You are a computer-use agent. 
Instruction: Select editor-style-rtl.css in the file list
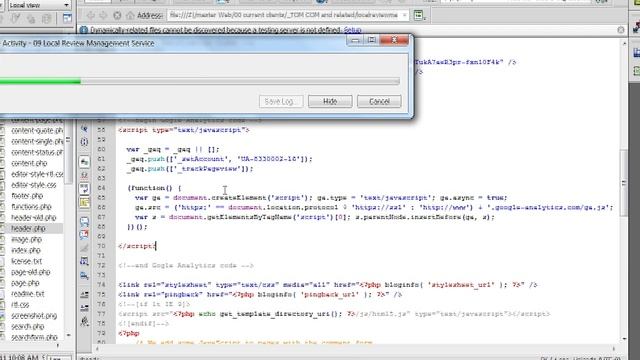pos(37,174)
